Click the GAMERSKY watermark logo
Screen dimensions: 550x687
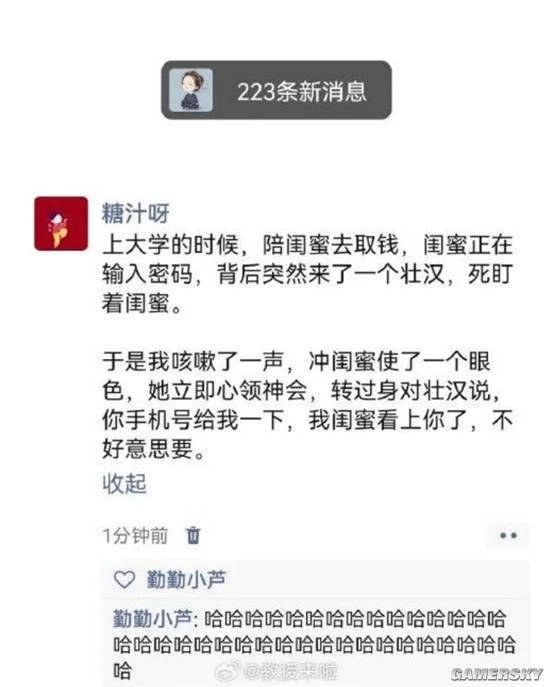pyautogui.click(x=497, y=674)
